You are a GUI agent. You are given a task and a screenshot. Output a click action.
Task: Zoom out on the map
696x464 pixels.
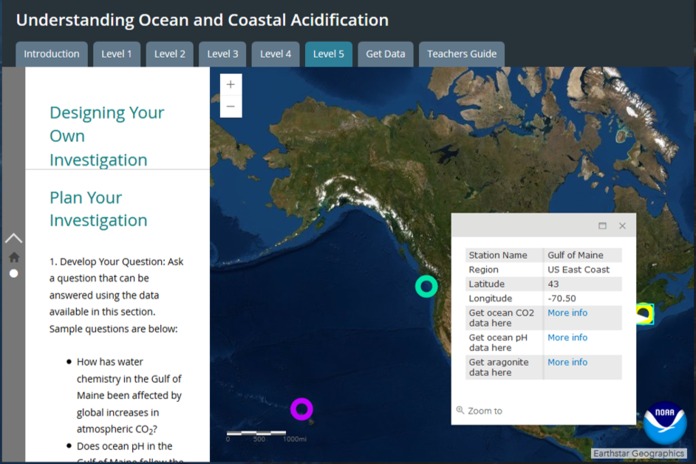231,106
